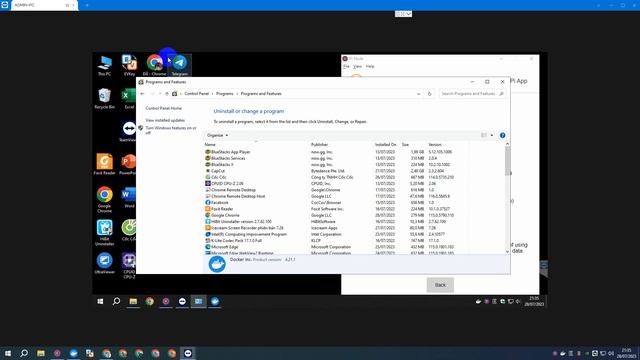Click remote taskbar Start button
This screenshot has height=360, width=640.
pos(100,301)
